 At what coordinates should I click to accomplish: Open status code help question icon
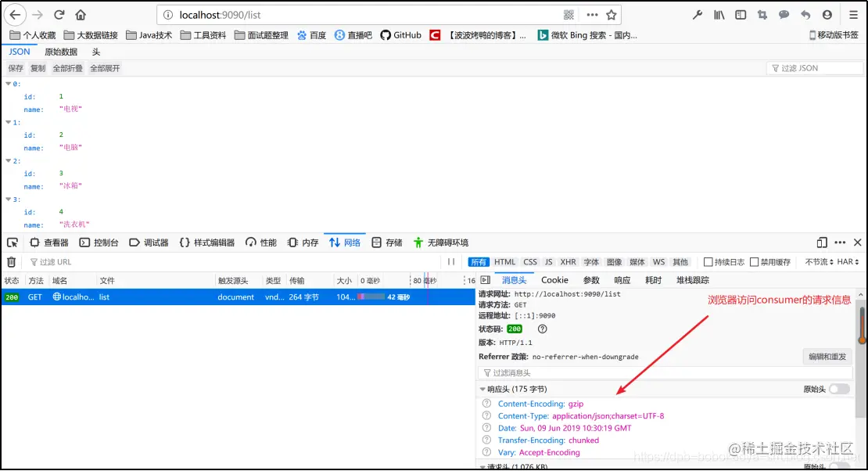tap(543, 329)
